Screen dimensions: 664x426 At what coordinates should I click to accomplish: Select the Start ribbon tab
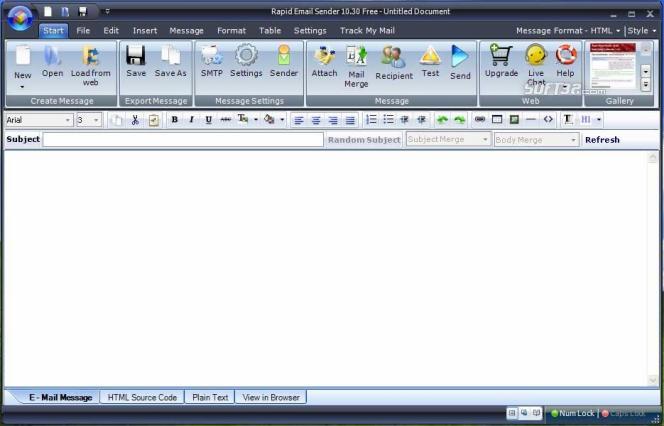click(x=53, y=30)
